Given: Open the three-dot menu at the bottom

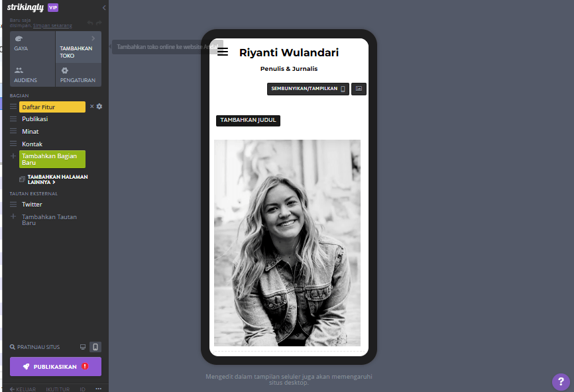Looking at the screenshot, I should click(x=99, y=388).
